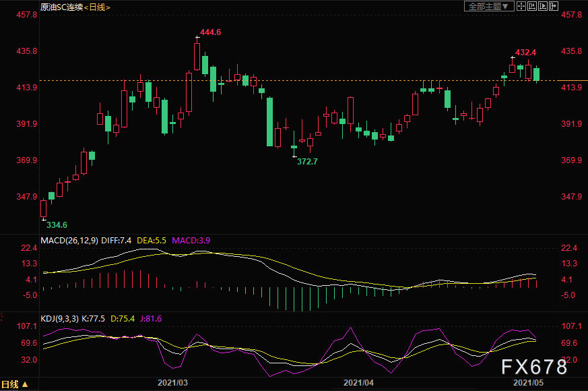This screenshot has height=391, width=588.
Task: Click the J:81.6 value
Action: click(x=151, y=319)
